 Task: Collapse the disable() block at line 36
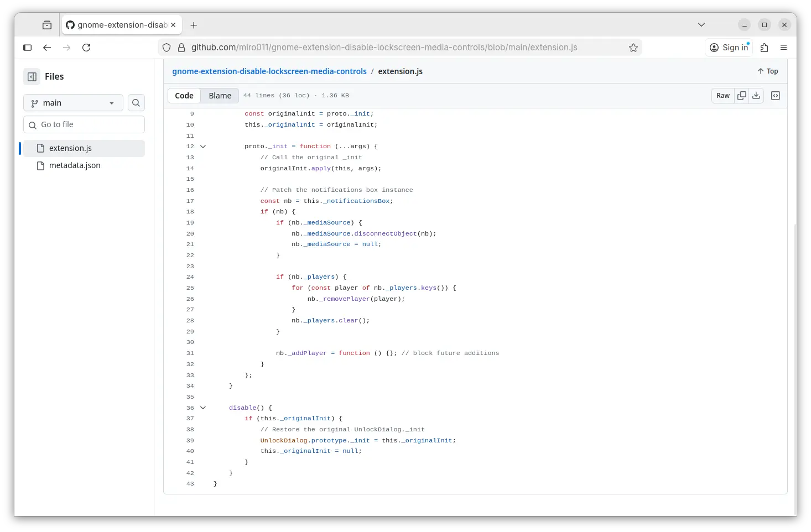tap(203, 408)
